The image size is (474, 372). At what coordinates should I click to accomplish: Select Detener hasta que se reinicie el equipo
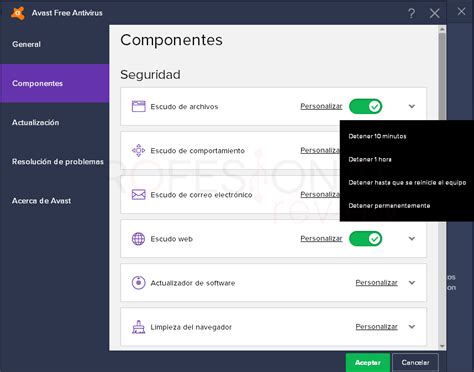(407, 182)
